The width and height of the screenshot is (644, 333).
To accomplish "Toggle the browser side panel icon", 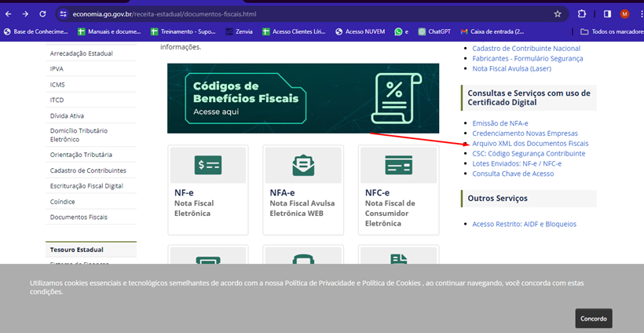I will [x=607, y=14].
